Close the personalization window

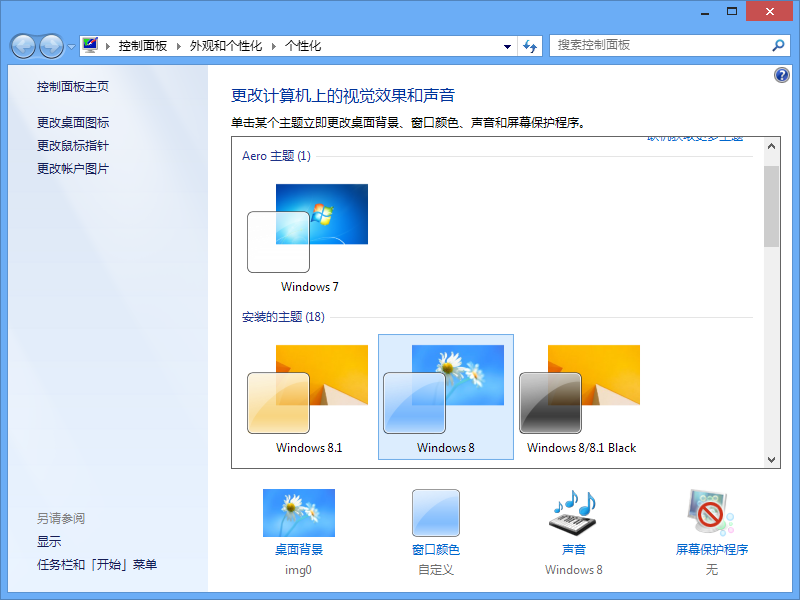point(769,11)
